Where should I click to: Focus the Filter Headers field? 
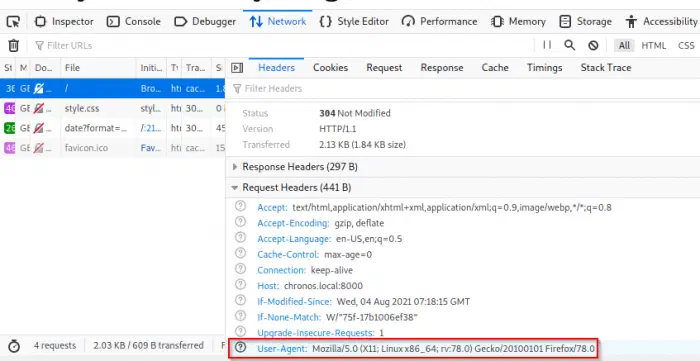pos(464,88)
